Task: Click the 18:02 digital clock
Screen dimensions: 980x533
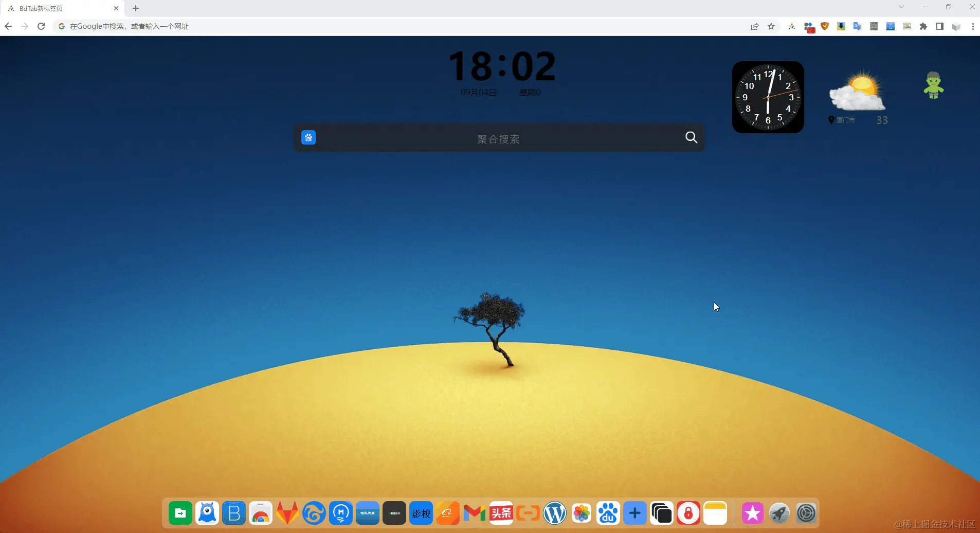Action: pos(502,66)
